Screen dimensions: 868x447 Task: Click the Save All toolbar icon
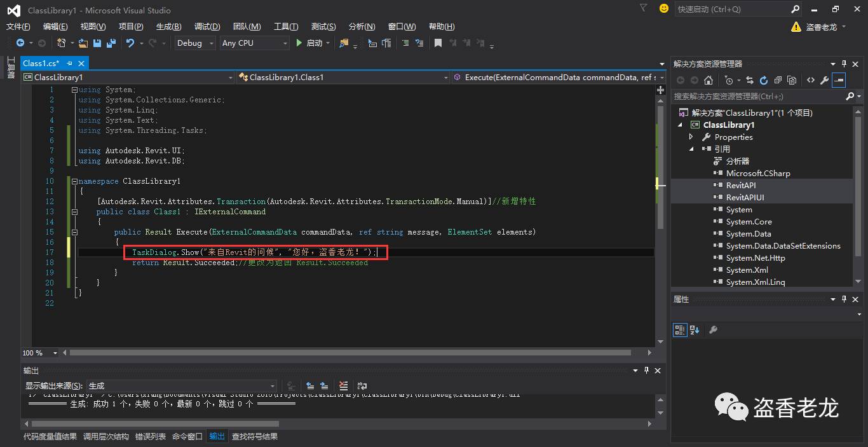point(111,43)
